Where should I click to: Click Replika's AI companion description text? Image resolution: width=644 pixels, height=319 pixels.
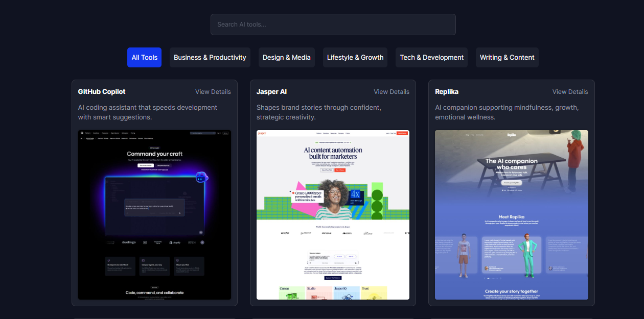click(x=506, y=112)
